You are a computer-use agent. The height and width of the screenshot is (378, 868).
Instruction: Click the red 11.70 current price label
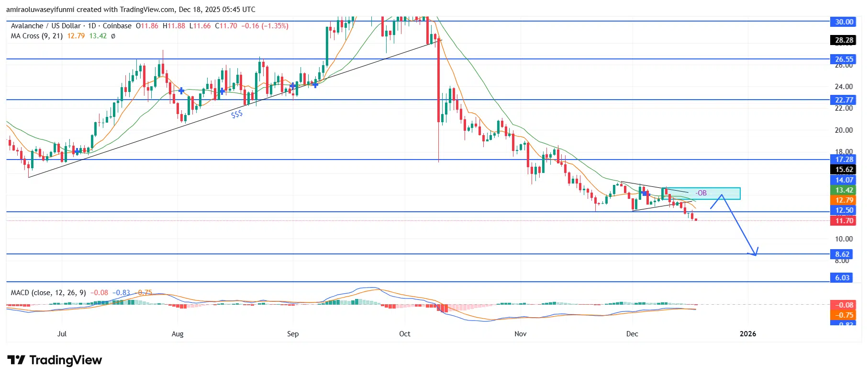coord(844,220)
